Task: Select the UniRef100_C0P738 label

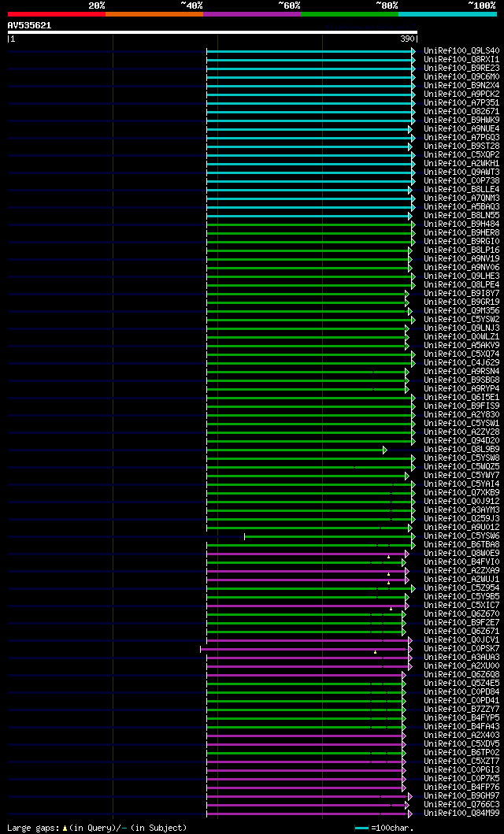Action: pos(462,181)
